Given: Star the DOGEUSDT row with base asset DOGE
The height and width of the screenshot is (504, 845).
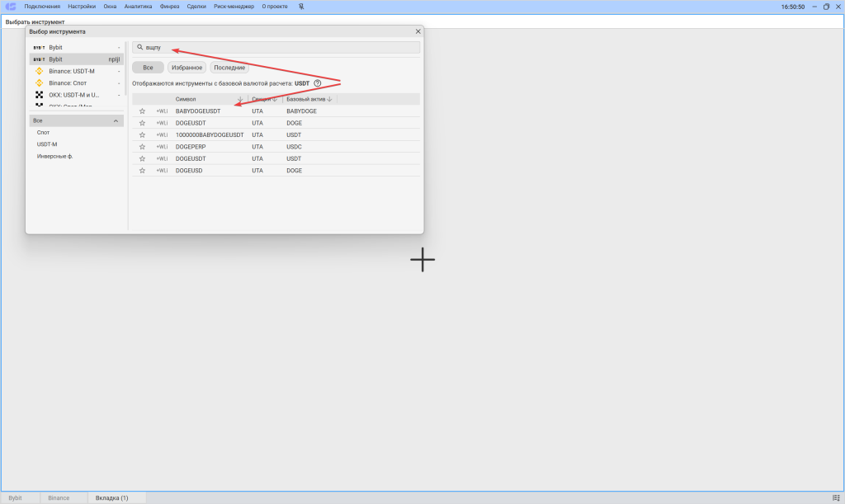Looking at the screenshot, I should (x=142, y=123).
